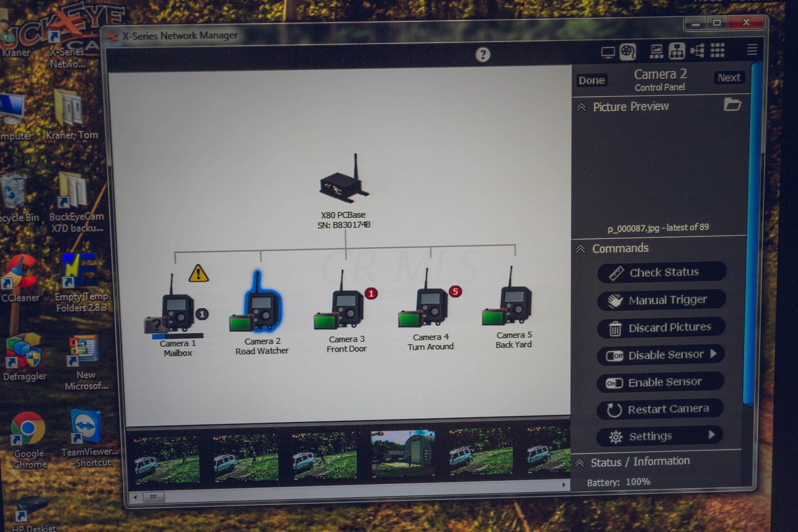The image size is (798, 532).
Task: Toggle the horizontal tree layout icon
Action: point(697,51)
